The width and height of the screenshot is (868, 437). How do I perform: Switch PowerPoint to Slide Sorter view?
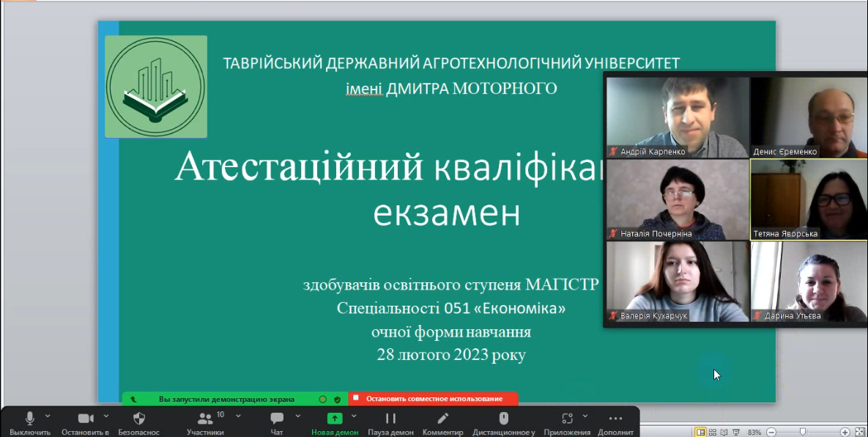[x=713, y=432]
